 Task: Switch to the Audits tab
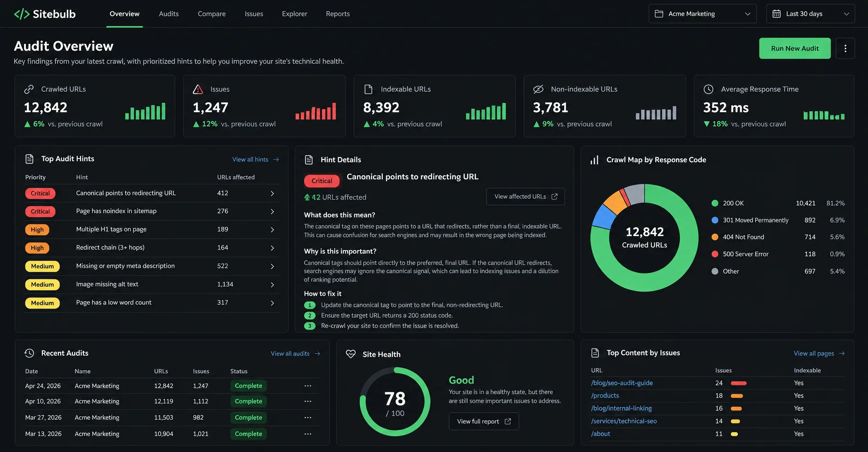pos(169,14)
